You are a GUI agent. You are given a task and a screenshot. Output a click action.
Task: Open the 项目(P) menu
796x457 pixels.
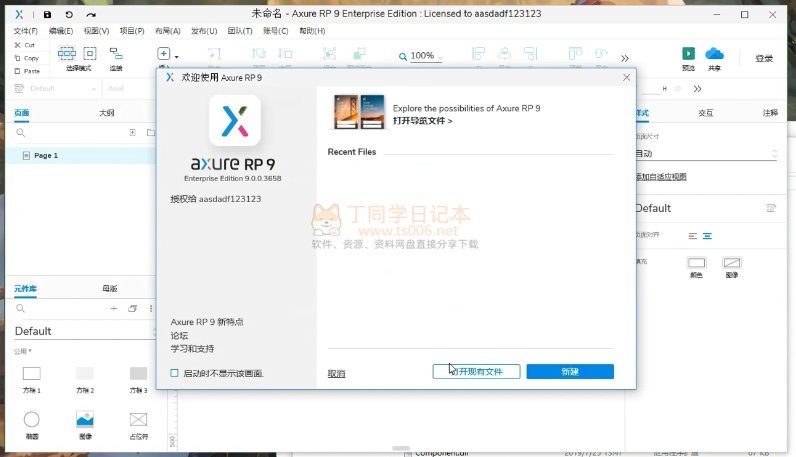[x=132, y=31]
